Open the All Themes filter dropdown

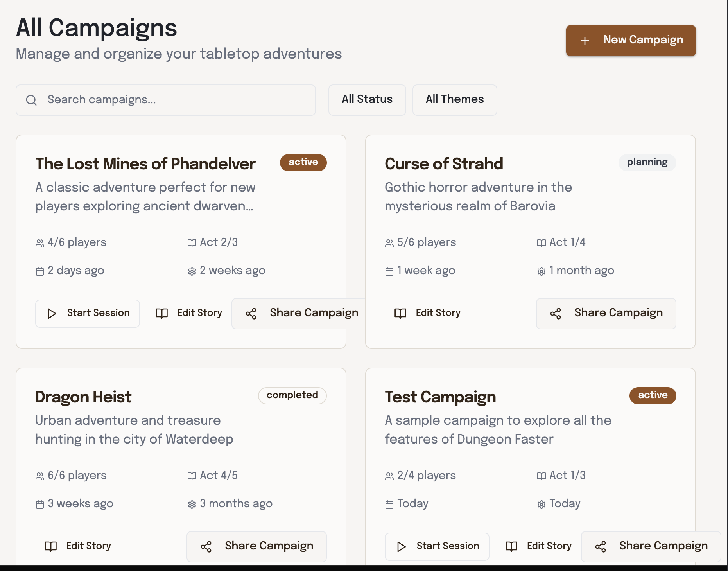pos(455,100)
